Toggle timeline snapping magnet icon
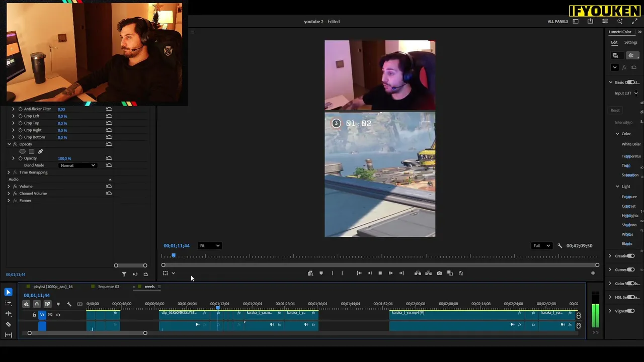Image resolution: width=644 pixels, height=362 pixels. pyautogui.click(x=37, y=304)
